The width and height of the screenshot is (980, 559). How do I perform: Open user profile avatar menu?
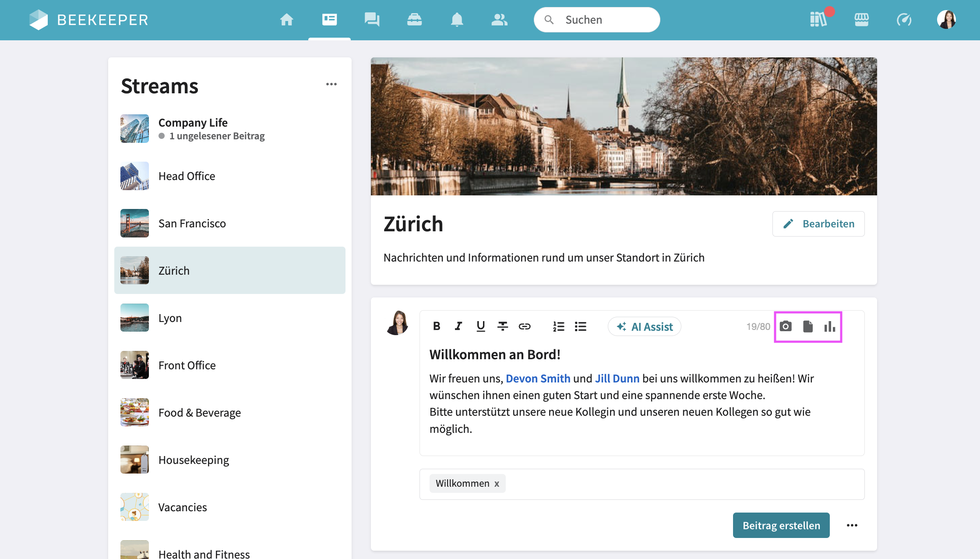click(x=946, y=20)
